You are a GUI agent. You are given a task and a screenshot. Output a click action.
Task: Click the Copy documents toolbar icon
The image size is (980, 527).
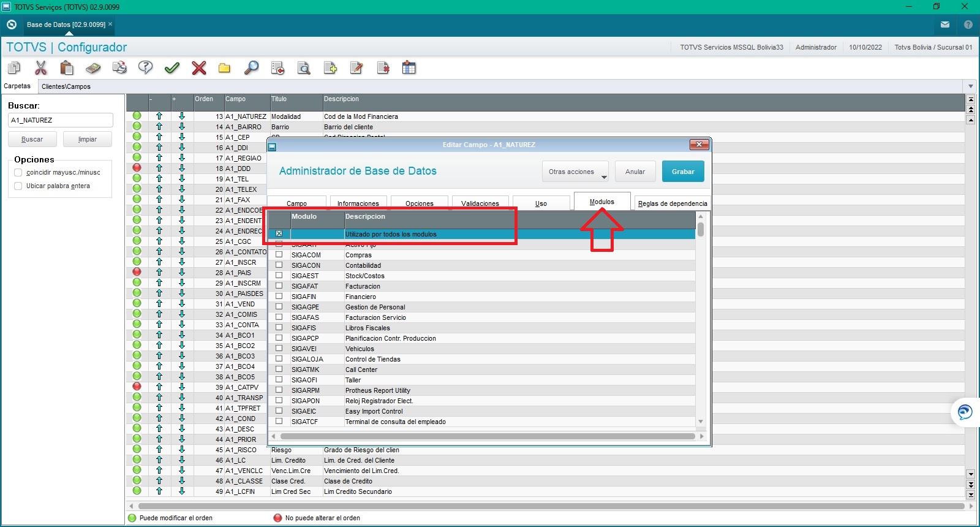(14, 67)
